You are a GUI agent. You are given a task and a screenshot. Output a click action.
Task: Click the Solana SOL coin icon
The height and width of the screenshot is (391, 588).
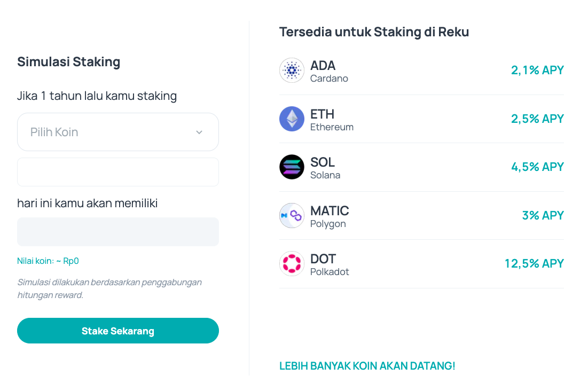[x=292, y=167]
